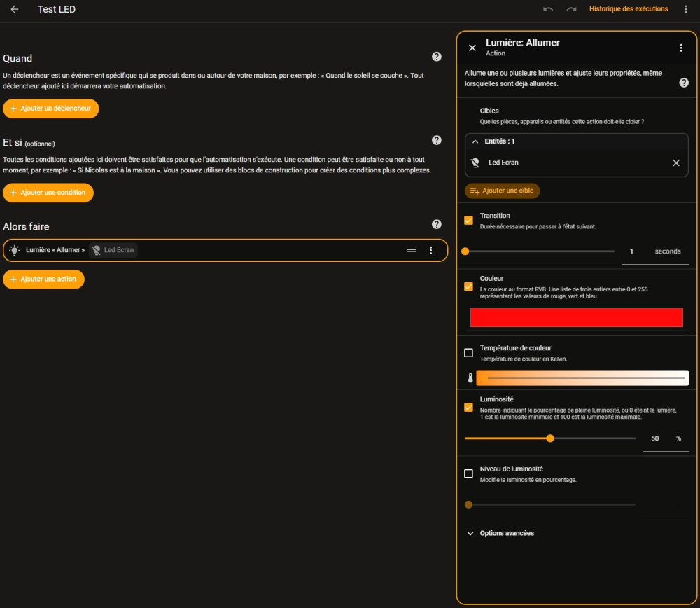Click the Transition duration slider handle
This screenshot has width=700, height=608.
465,251
